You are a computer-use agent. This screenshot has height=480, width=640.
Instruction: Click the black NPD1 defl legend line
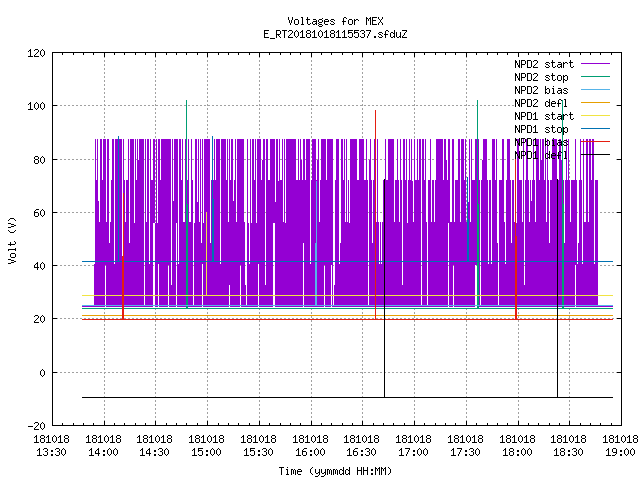[x=596, y=154]
